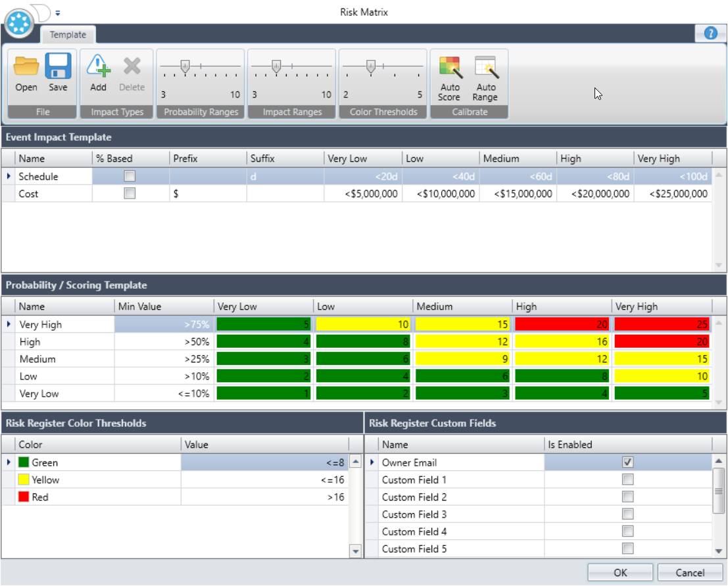
Task: Select the Green threshold value cell
Action: [264, 462]
